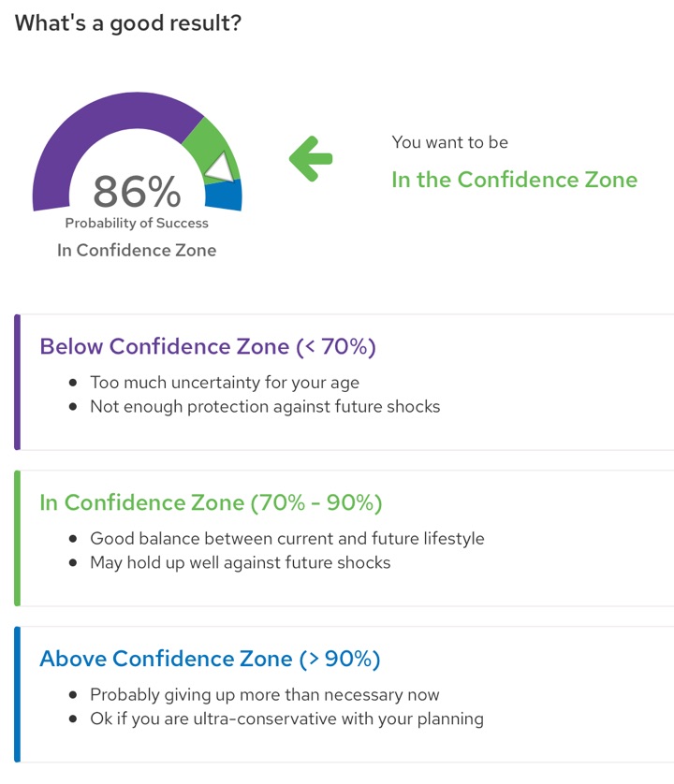Click the blue bar beside Above Confidence Zone
The height and width of the screenshot is (784, 674).
pyautogui.click(x=18, y=694)
